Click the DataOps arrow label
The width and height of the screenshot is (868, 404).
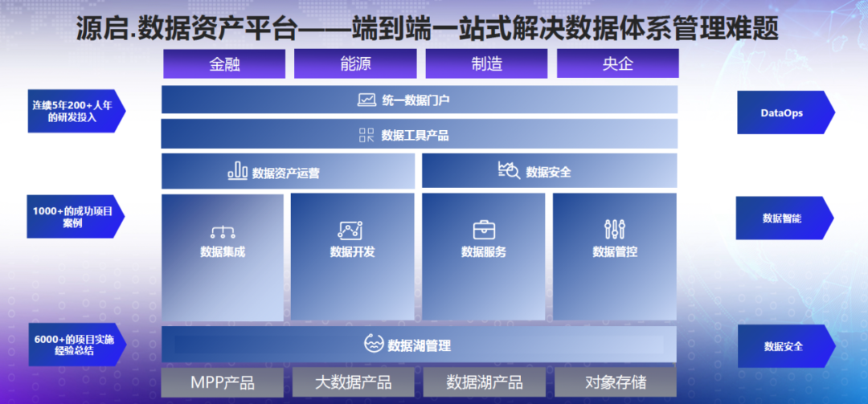click(786, 112)
